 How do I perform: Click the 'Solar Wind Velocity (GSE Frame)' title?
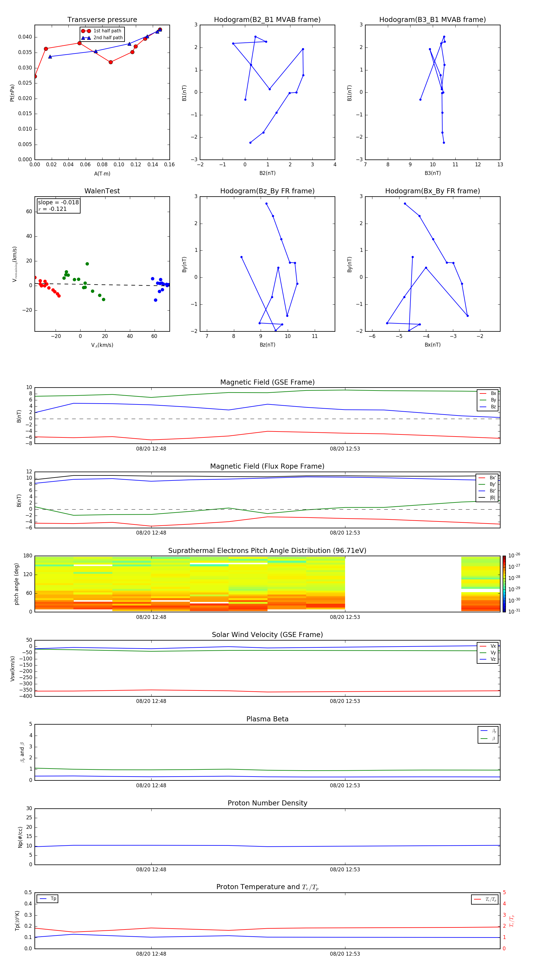click(x=267, y=635)
